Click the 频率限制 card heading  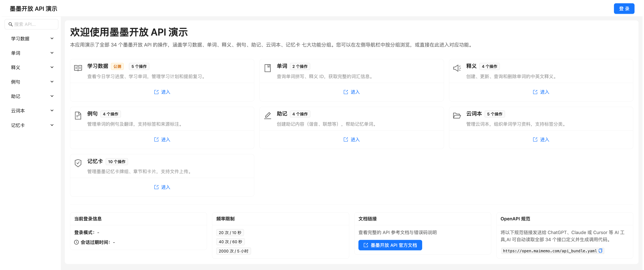click(225, 219)
